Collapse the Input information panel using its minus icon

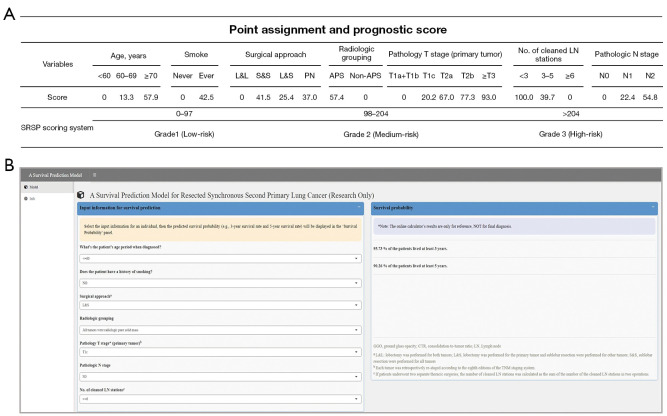point(359,208)
